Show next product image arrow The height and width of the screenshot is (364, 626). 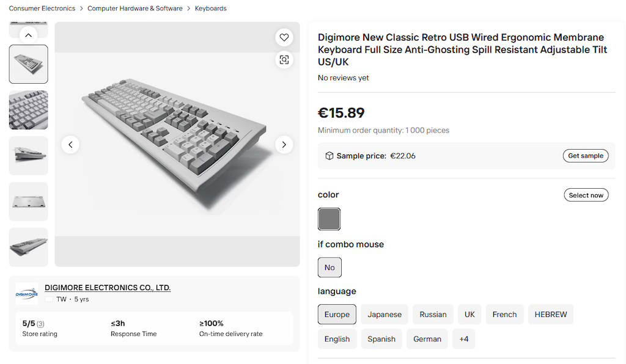coord(284,145)
